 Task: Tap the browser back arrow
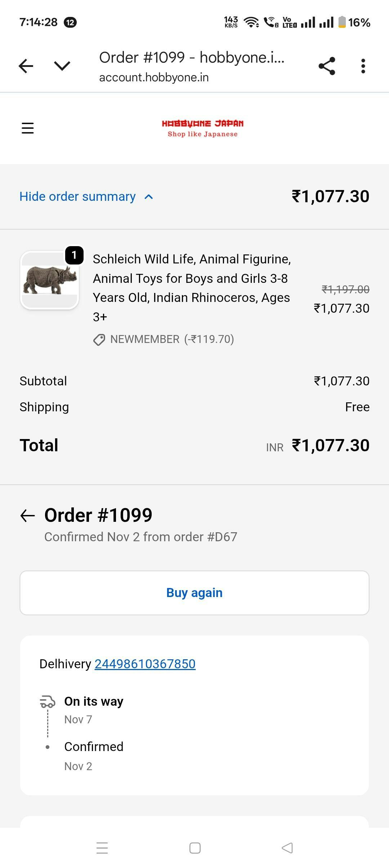point(26,66)
